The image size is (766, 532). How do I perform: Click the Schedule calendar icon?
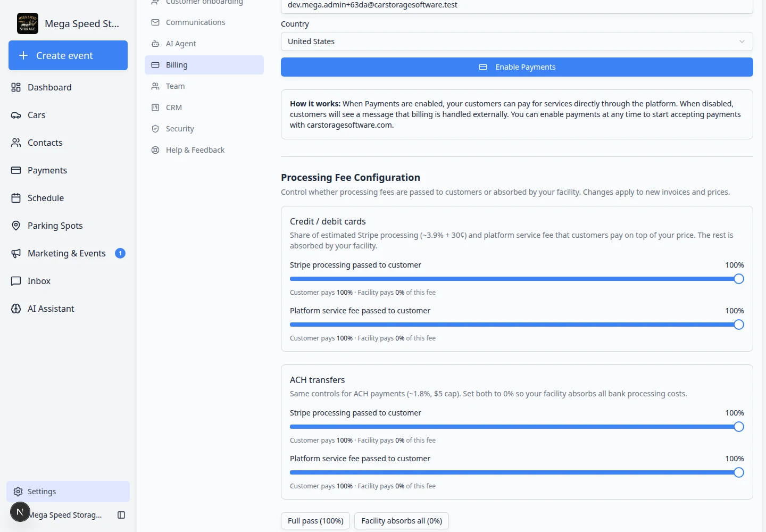point(16,198)
